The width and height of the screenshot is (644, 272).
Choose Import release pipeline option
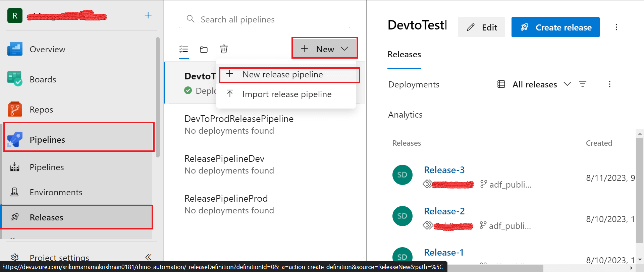[x=287, y=94]
